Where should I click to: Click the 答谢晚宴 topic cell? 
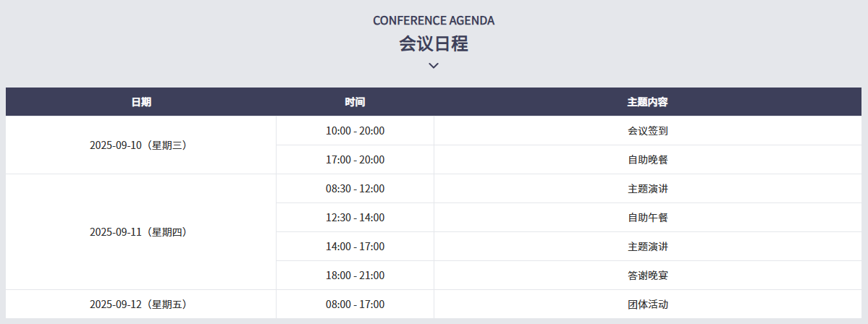647,276
